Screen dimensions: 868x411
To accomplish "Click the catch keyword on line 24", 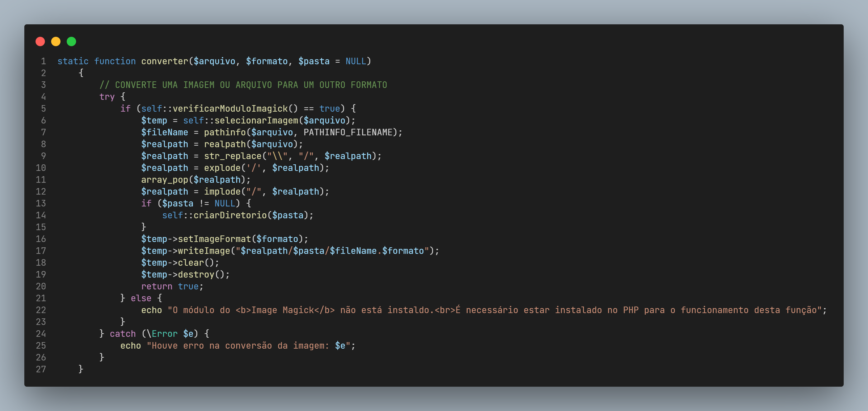I will (123, 334).
